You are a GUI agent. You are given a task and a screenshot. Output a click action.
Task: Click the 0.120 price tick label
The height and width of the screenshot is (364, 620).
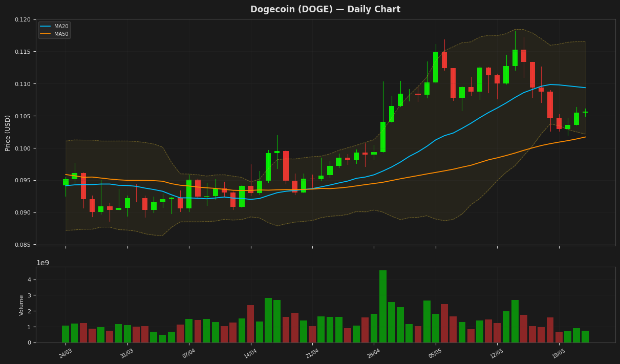tap(23, 19)
